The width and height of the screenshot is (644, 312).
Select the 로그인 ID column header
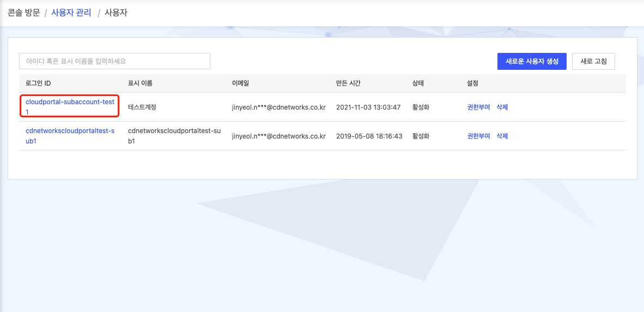38,83
